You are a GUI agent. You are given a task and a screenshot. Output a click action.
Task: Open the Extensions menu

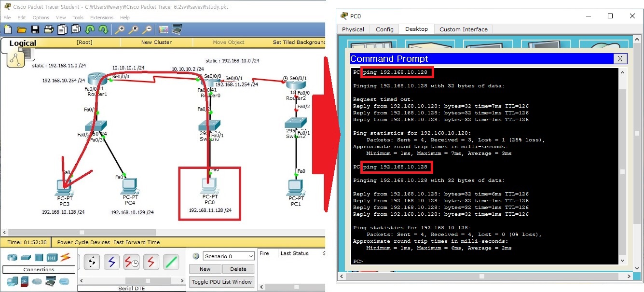(102, 17)
